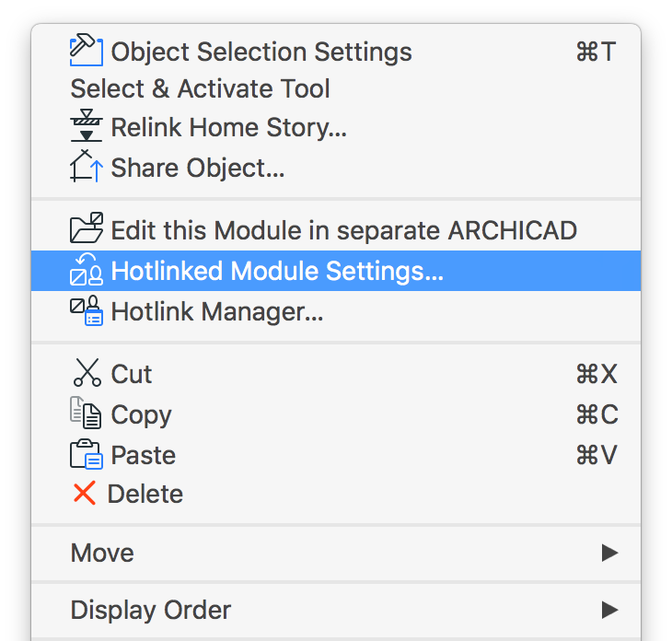Screen dimensions: 672x641
Task: Click the folder icon for Edit this Module
Action: [x=87, y=227]
